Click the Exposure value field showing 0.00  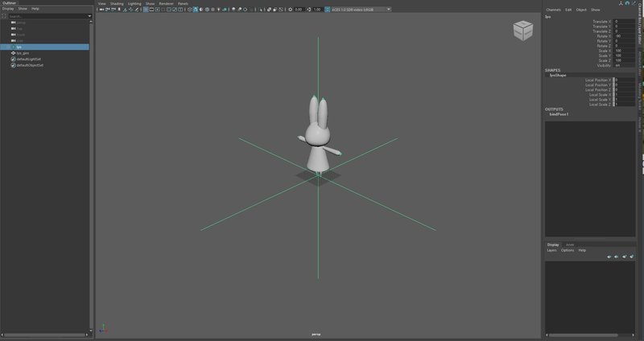click(x=299, y=9)
